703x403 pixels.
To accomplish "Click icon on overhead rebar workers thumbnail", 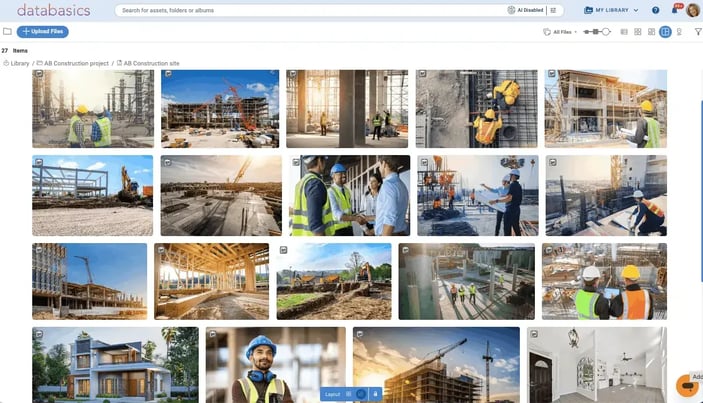I will tap(423, 74).
